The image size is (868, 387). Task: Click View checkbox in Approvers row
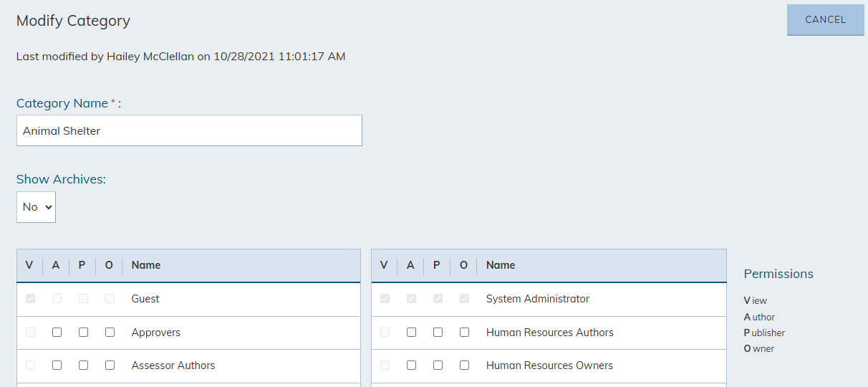click(30, 333)
